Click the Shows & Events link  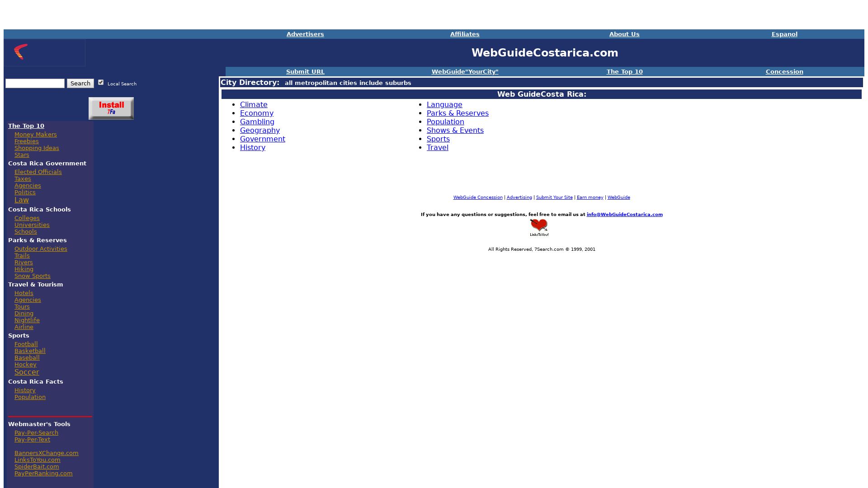click(455, 131)
